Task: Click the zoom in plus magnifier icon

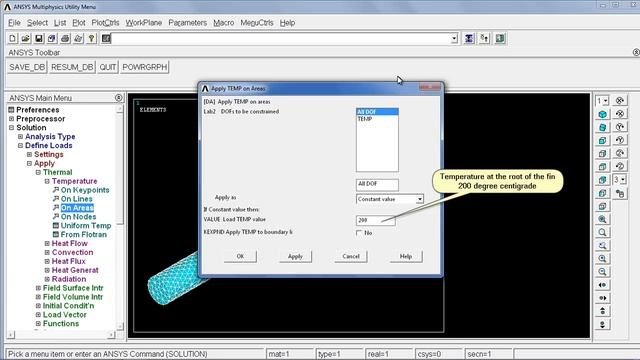Action: (x=602, y=258)
